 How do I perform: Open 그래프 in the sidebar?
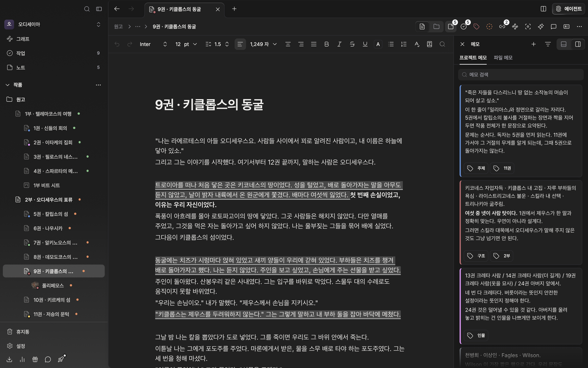coord(54,39)
